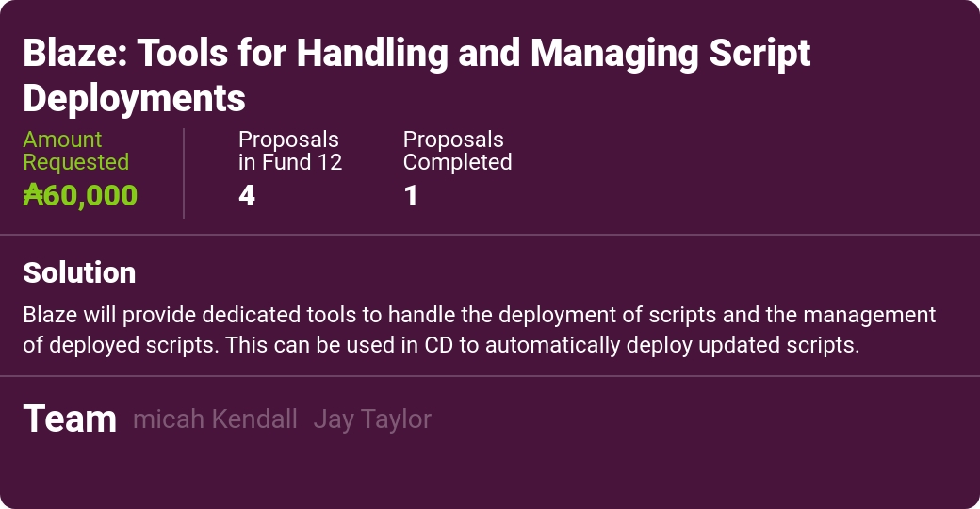
Task: Open team member micah Kendall's profile
Action: coord(215,419)
